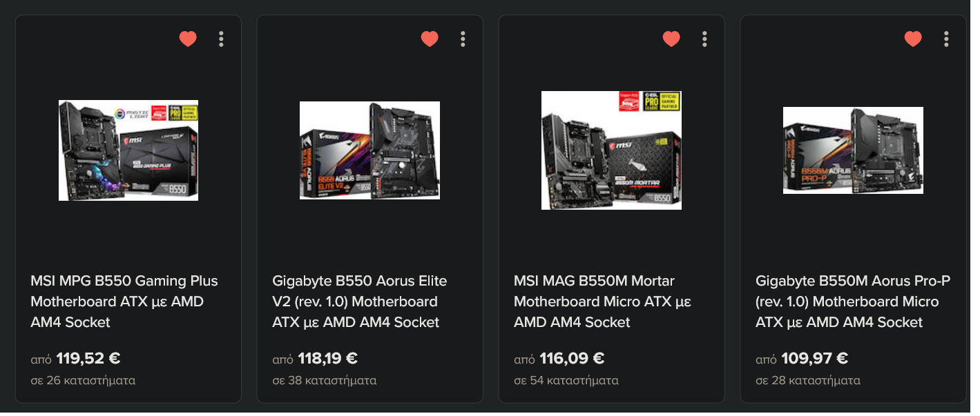View MSI MPG B550 Gaming Plus product image
Image resolution: width=980 pixels, height=416 pixels.
point(128,150)
